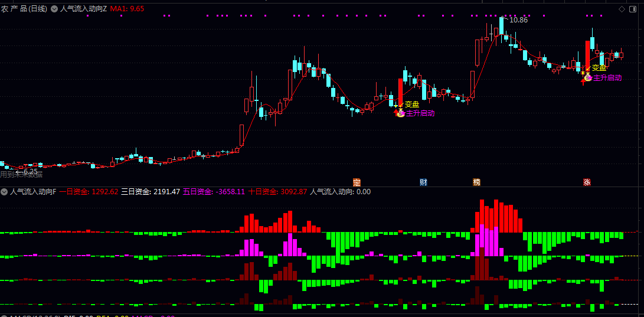The image size is (644, 317).
Task: Click the 用到未来数据 notice text
Action: click(21, 175)
